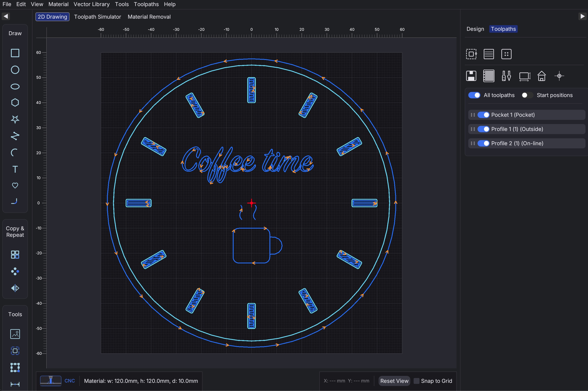588x391 pixels.
Task: Select the Rectangle draw tool
Action: [x=15, y=53]
